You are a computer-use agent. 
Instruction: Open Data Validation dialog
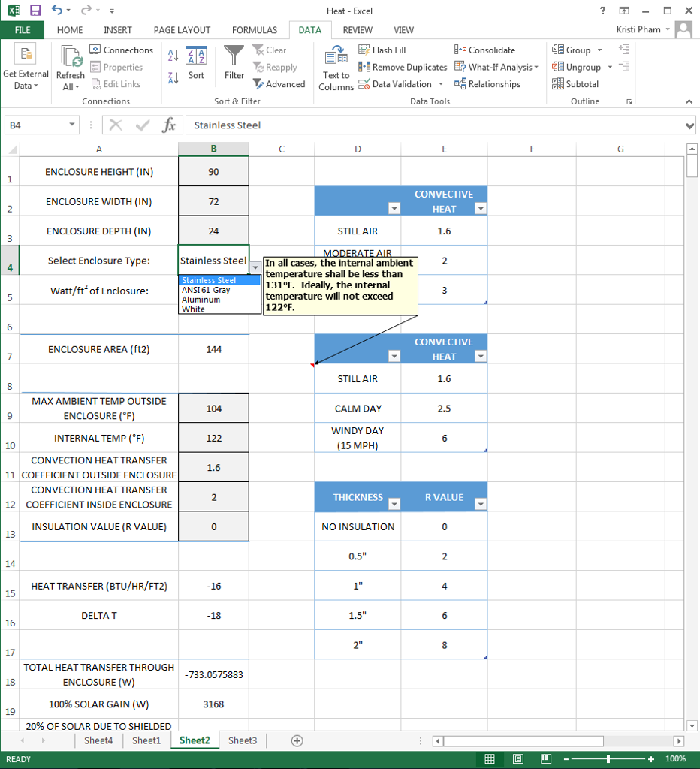395,84
